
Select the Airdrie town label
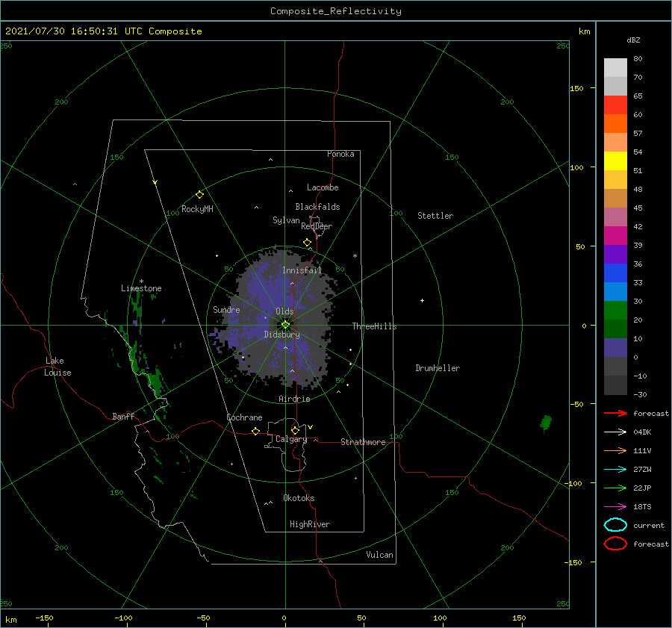coord(294,399)
